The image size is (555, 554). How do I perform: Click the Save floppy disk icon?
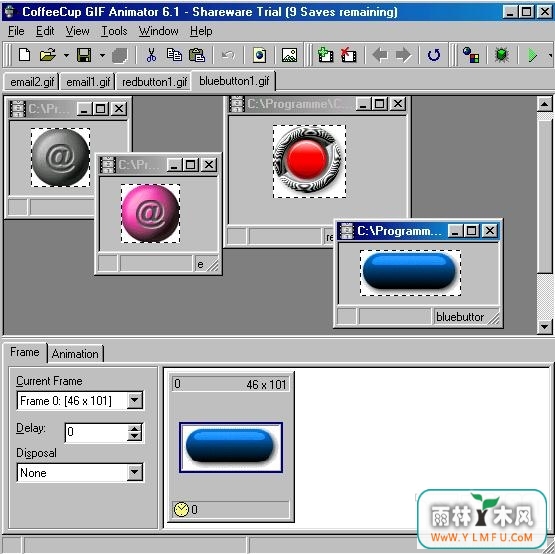tap(84, 55)
